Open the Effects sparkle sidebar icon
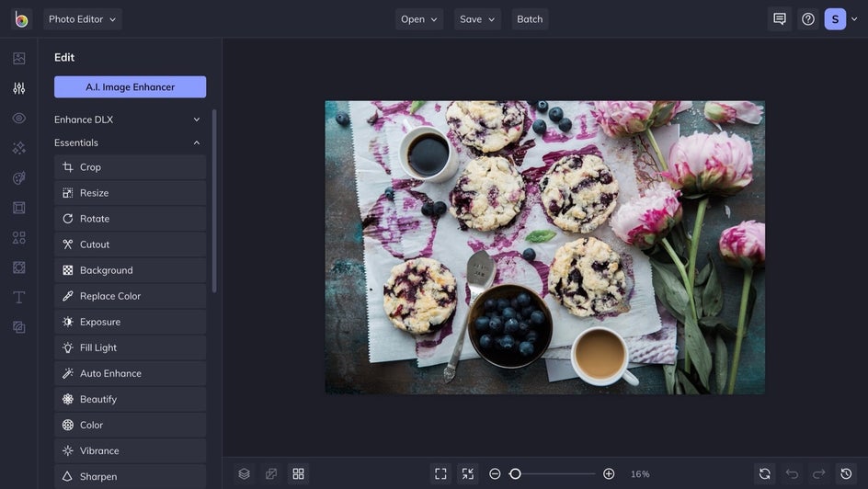 click(18, 148)
